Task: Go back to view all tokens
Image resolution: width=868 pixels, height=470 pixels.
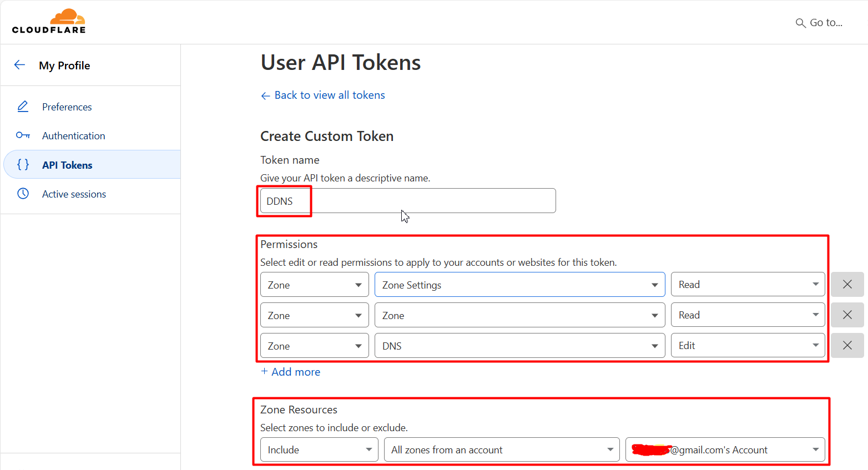Action: 323,95
